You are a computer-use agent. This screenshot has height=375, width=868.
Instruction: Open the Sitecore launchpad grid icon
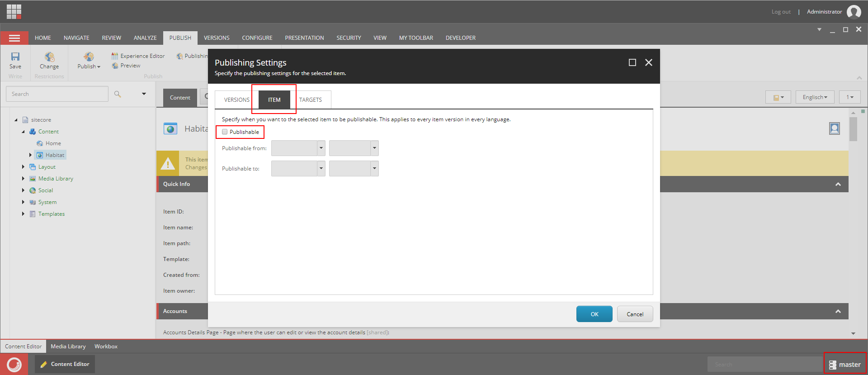coord(14,11)
